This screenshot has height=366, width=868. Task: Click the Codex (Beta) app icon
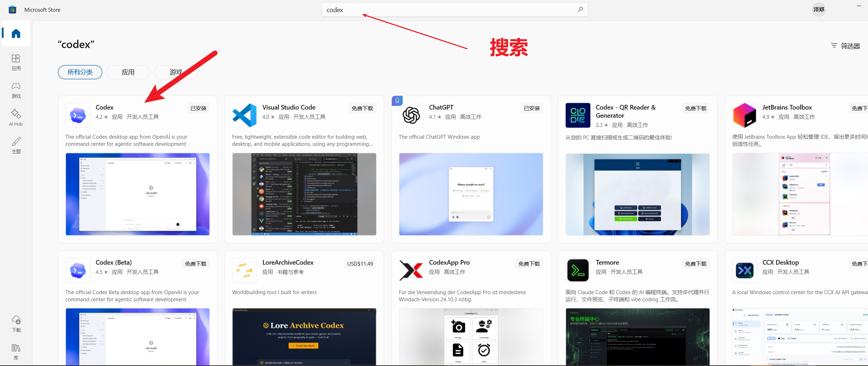click(x=78, y=270)
